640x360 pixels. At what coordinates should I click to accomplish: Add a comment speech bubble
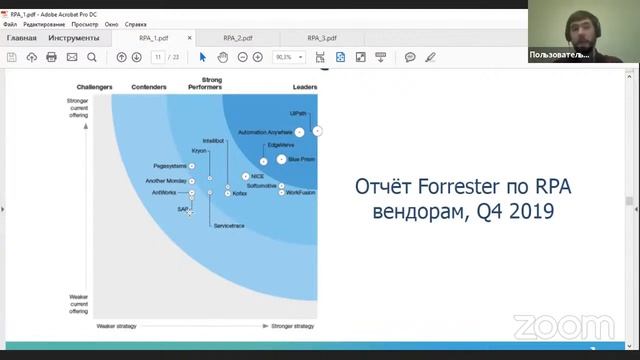click(x=410, y=57)
